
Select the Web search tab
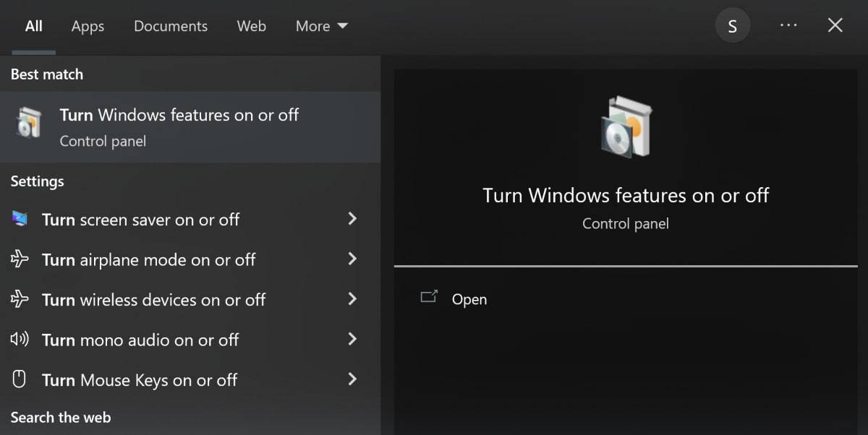252,26
